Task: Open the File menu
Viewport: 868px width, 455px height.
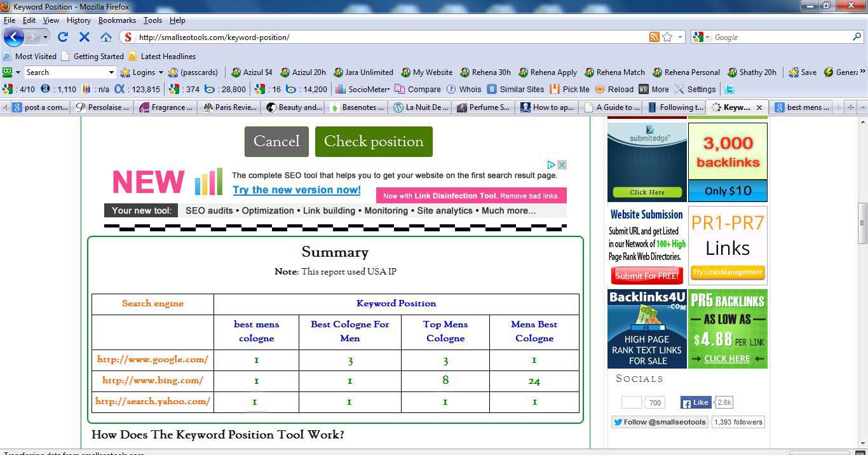Action: 9,20
